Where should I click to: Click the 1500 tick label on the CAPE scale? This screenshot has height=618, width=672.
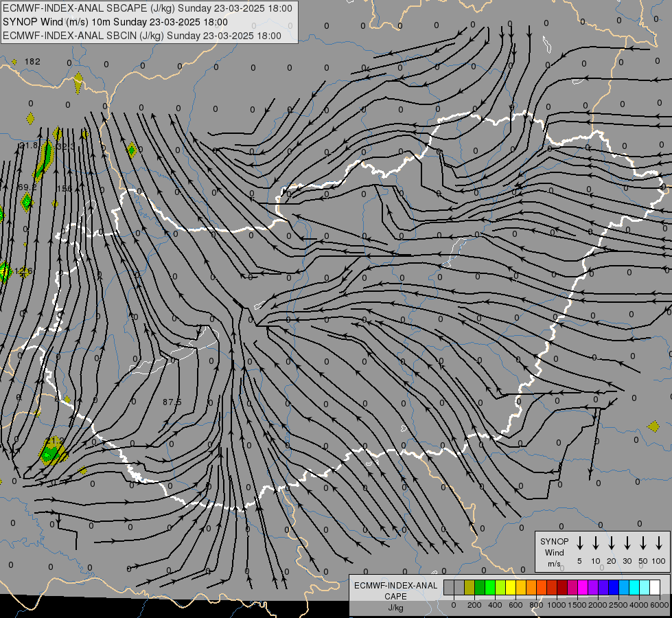click(577, 605)
